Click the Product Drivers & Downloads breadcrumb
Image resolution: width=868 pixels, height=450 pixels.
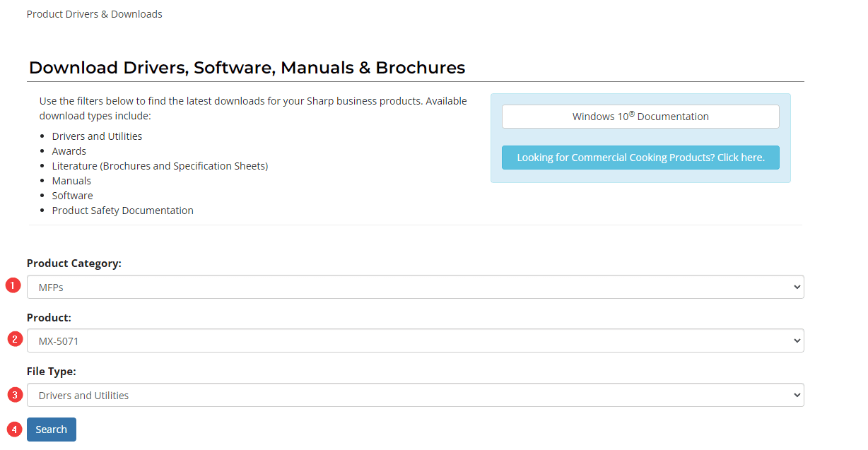pos(94,14)
